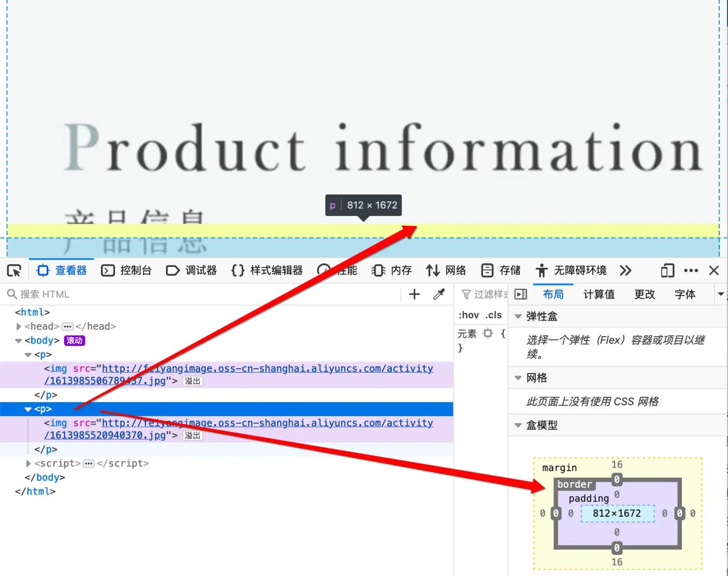This screenshot has height=576, width=728.
Task: Collapse the 盒模型 section
Action: [518, 425]
